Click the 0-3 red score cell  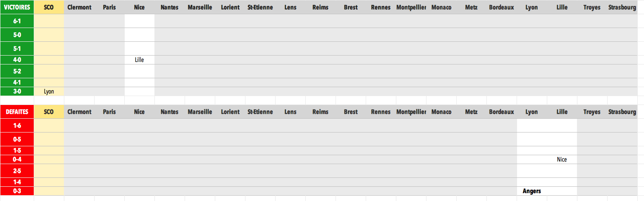click(x=17, y=191)
